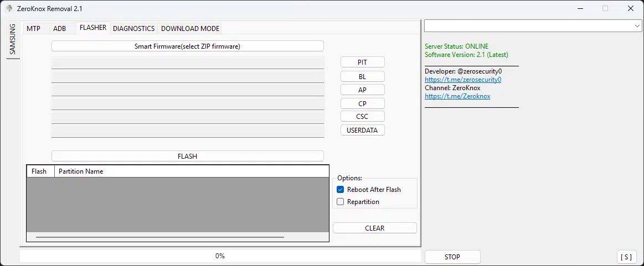Browse for the BL file
The height and width of the screenshot is (266, 644).
(x=362, y=77)
